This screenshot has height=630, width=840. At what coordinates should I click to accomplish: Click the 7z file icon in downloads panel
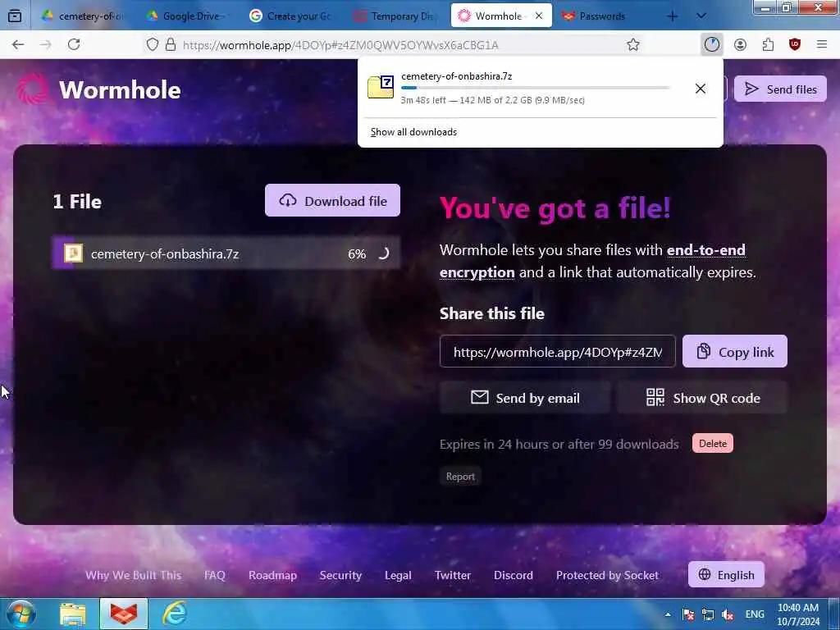tap(381, 87)
